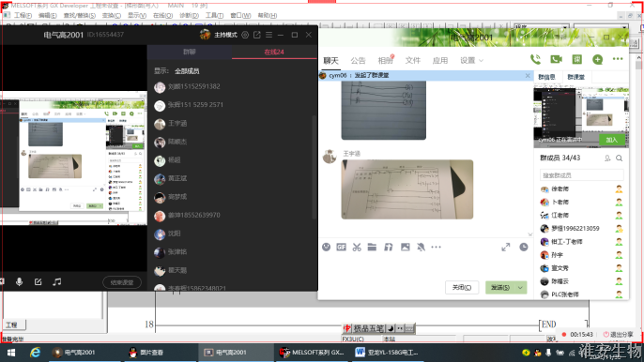Click the GIF icon in chat toolbar
Image resolution: width=644 pixels, height=362 pixels.
click(x=342, y=247)
